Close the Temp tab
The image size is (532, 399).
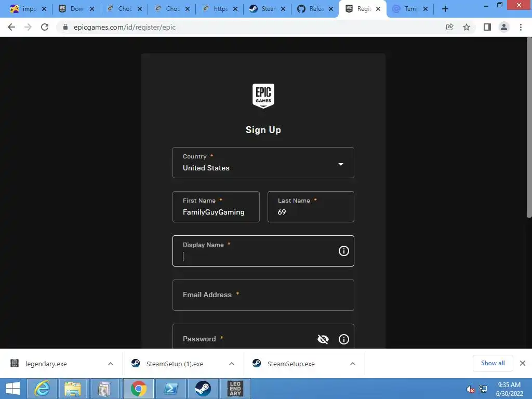pyautogui.click(x=425, y=9)
